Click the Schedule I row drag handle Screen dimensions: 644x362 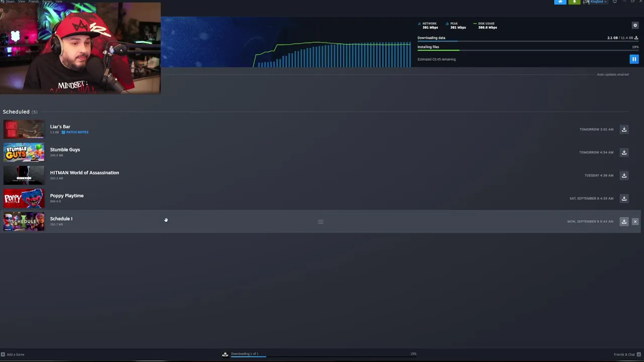pyautogui.click(x=320, y=221)
